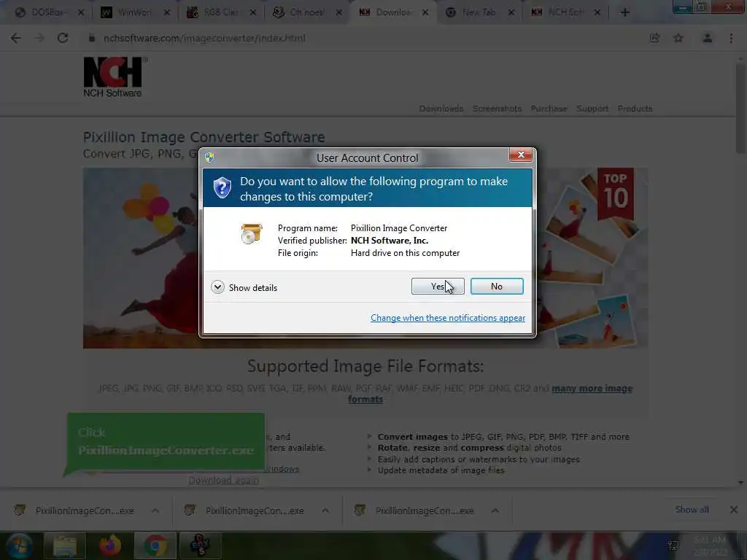Screen dimensions: 747x560
Task: Open Chrome three-dot menu
Action: click(x=731, y=38)
